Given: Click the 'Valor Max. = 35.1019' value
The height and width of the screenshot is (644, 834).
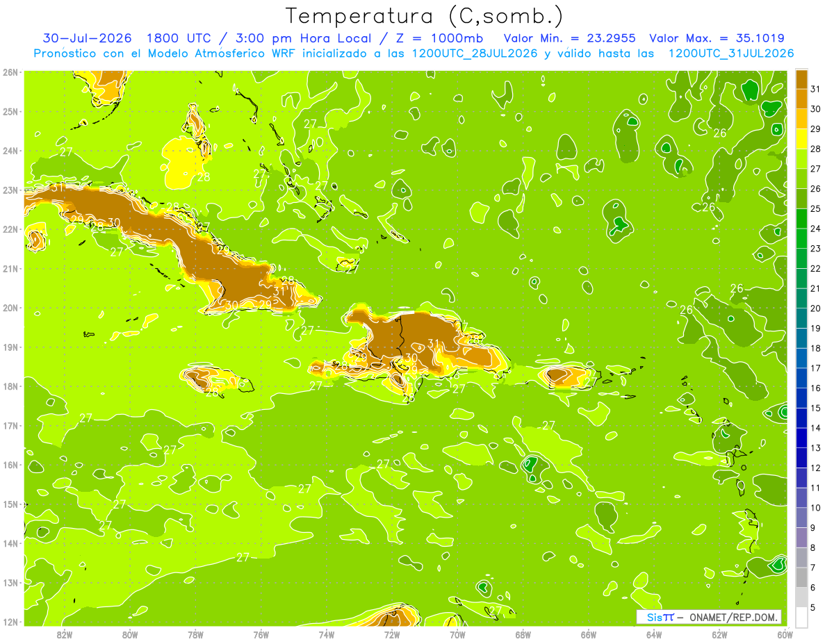Looking at the screenshot, I should click(x=717, y=38).
